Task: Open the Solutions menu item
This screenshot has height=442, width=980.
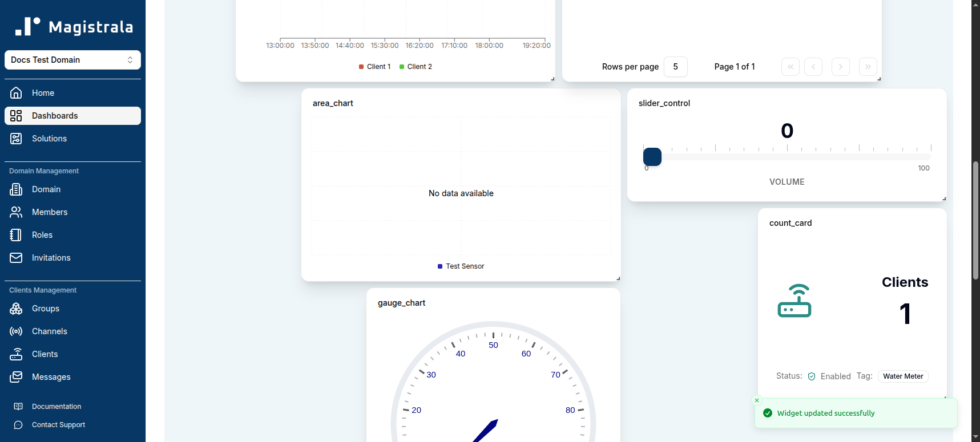Action: (x=72, y=139)
